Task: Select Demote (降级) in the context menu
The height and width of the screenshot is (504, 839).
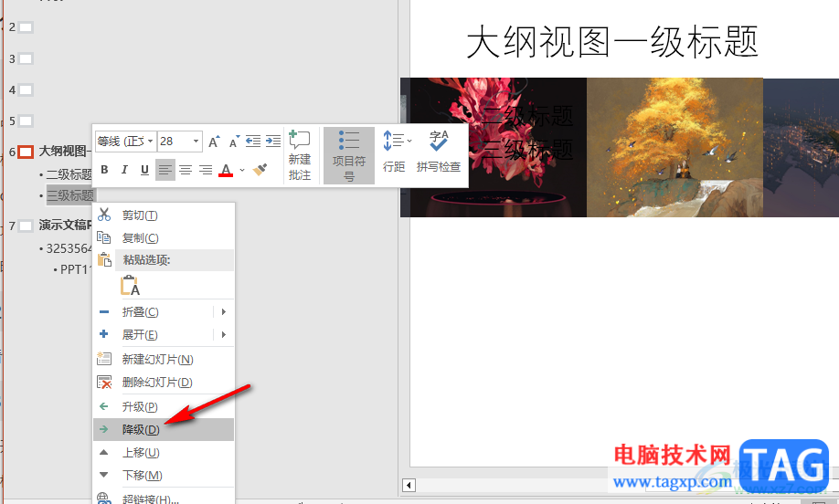Action: 164,430
